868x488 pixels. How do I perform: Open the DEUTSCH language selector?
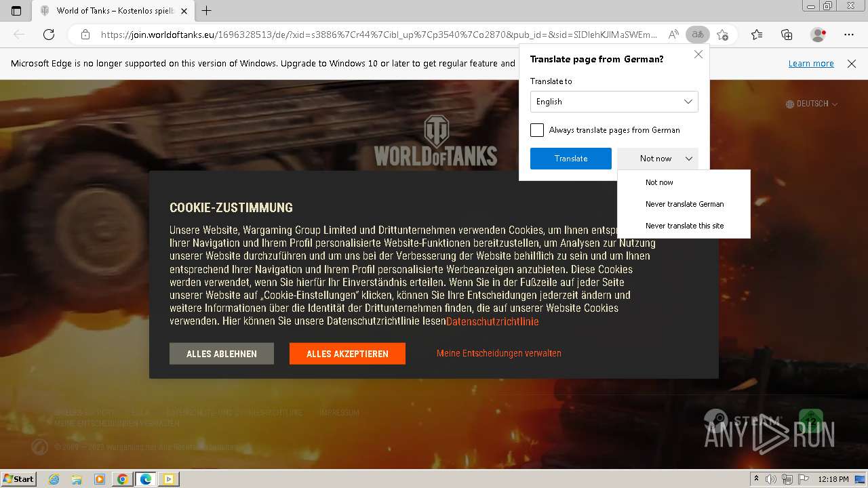point(812,104)
